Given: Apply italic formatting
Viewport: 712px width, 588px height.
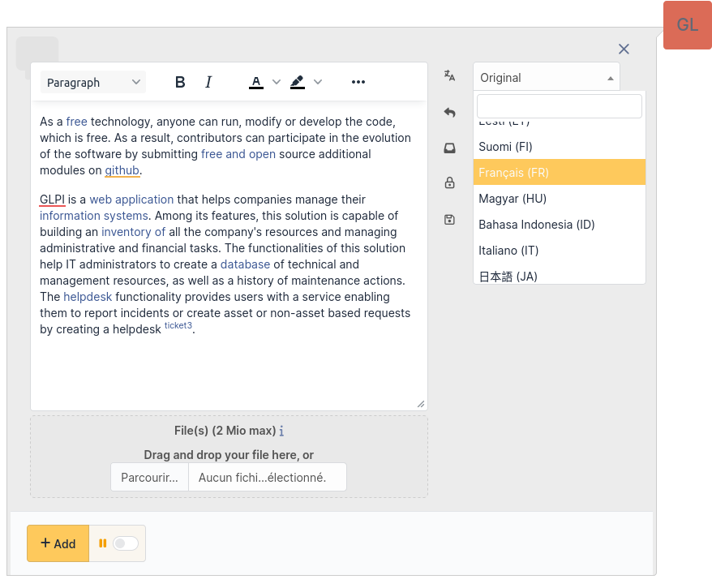Looking at the screenshot, I should coord(208,82).
